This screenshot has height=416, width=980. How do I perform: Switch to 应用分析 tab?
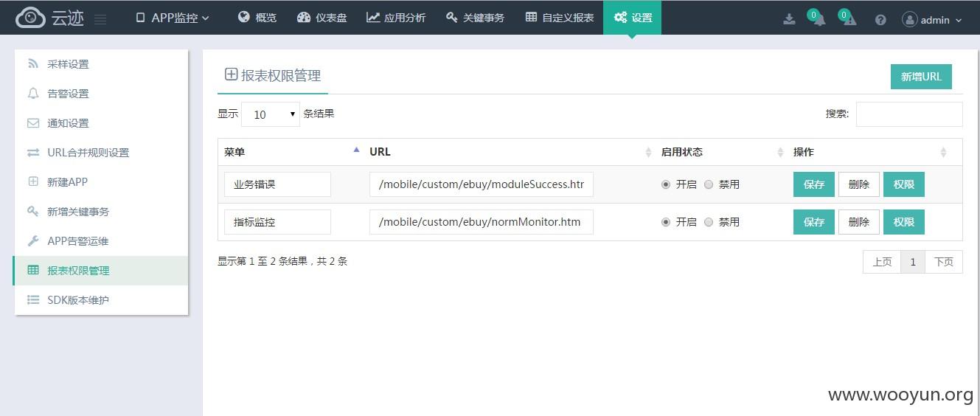point(396,17)
